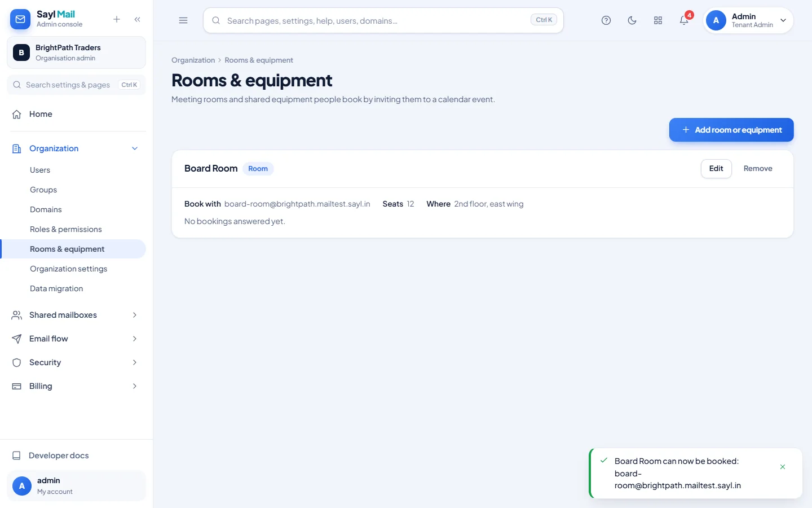This screenshot has width=812, height=508.
Task: Open Organization settings
Action: (68, 269)
